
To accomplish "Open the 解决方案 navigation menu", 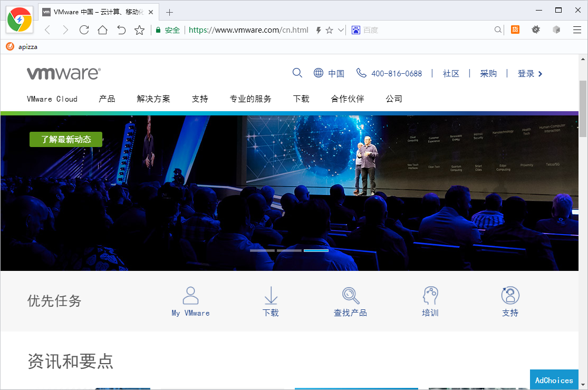I will point(153,99).
